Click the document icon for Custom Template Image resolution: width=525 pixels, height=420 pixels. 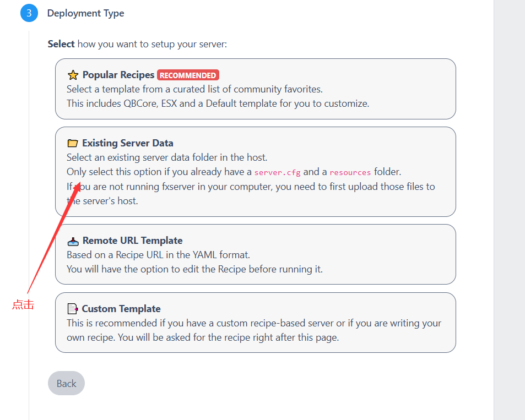[x=73, y=309]
